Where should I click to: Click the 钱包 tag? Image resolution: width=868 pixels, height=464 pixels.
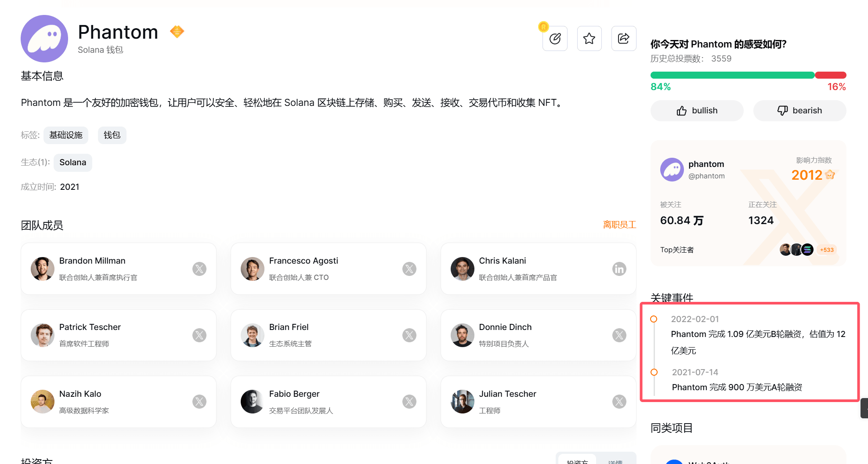tap(112, 135)
